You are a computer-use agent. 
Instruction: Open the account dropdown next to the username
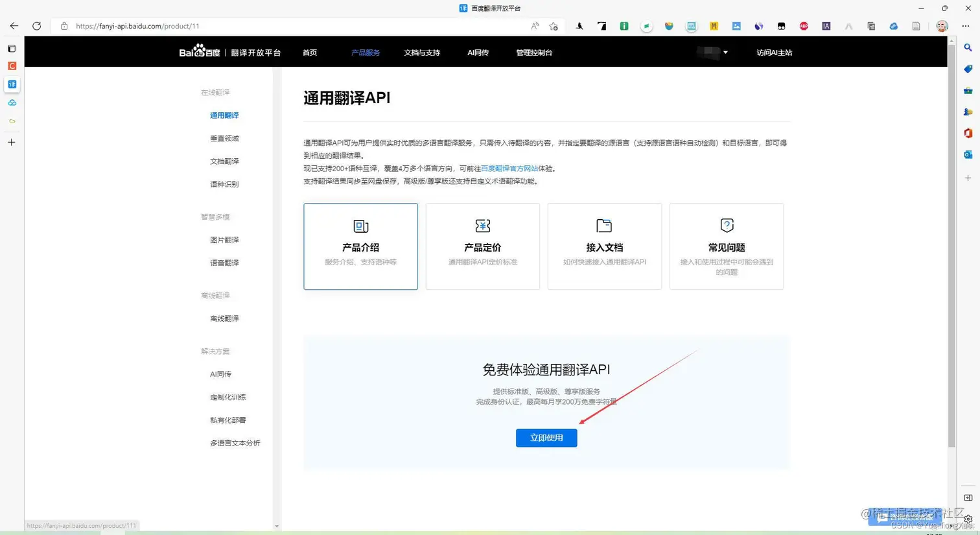click(726, 53)
